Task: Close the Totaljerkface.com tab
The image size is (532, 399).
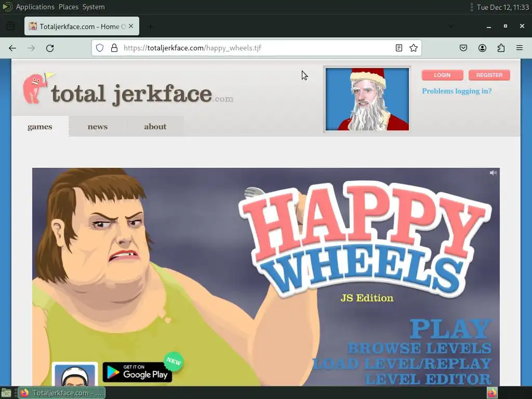Action: pos(131,26)
